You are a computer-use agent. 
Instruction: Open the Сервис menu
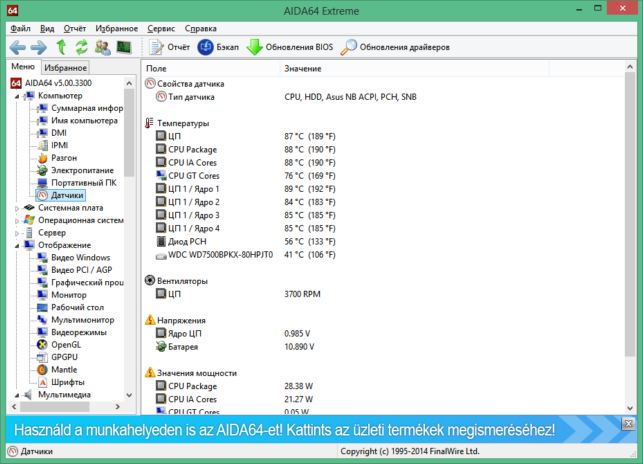161,29
